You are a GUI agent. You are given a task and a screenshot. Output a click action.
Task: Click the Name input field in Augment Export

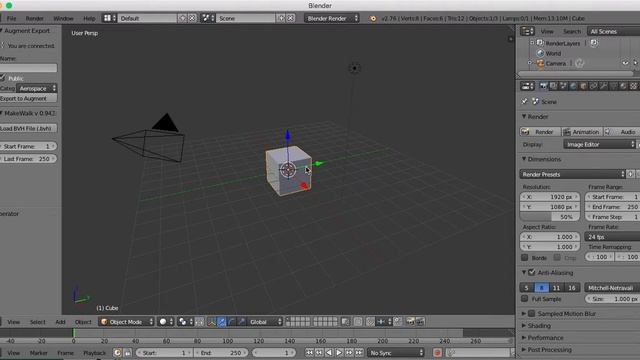pyautogui.click(x=28, y=68)
